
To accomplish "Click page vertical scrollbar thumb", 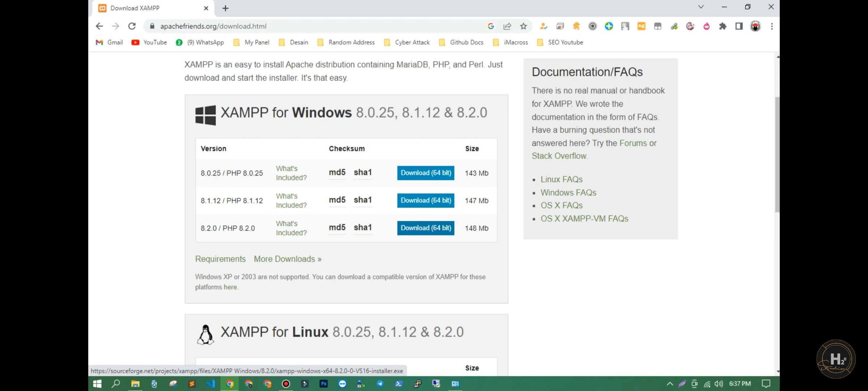I will (x=777, y=155).
